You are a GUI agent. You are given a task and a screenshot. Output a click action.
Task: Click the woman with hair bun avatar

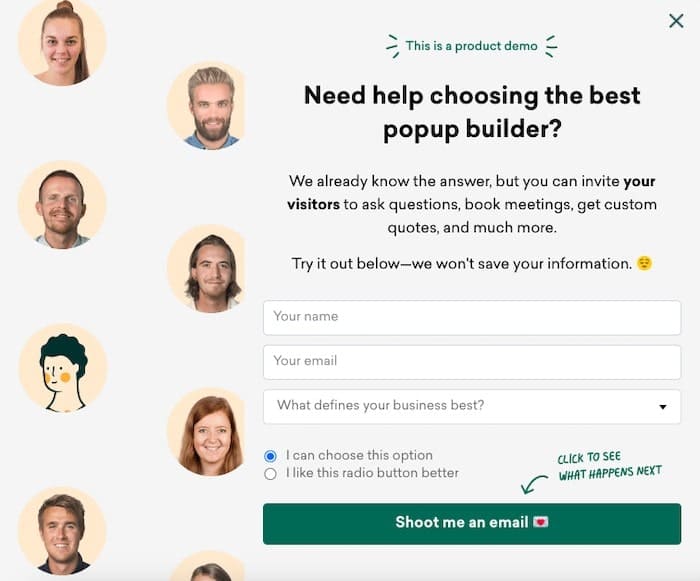(x=62, y=42)
